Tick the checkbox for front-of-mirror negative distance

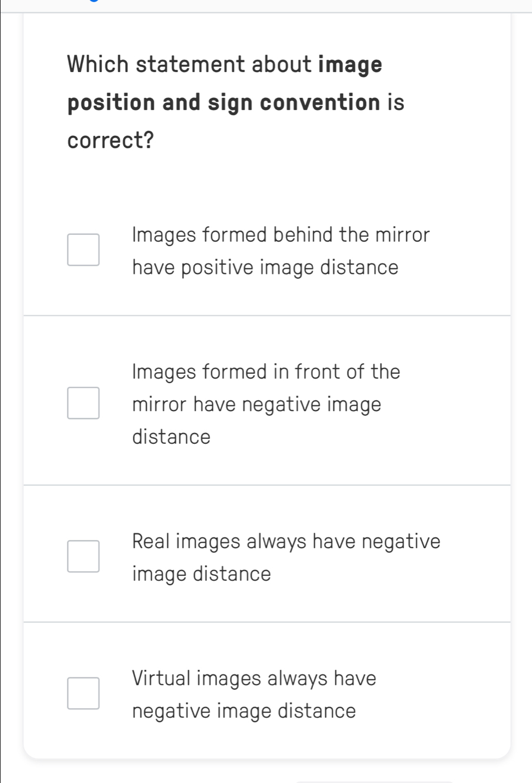83,403
